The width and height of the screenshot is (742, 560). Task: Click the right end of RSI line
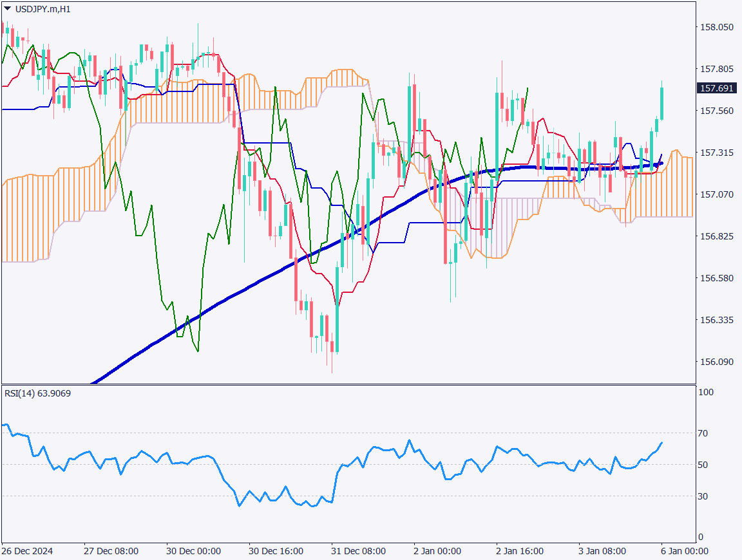pyautogui.click(x=661, y=443)
